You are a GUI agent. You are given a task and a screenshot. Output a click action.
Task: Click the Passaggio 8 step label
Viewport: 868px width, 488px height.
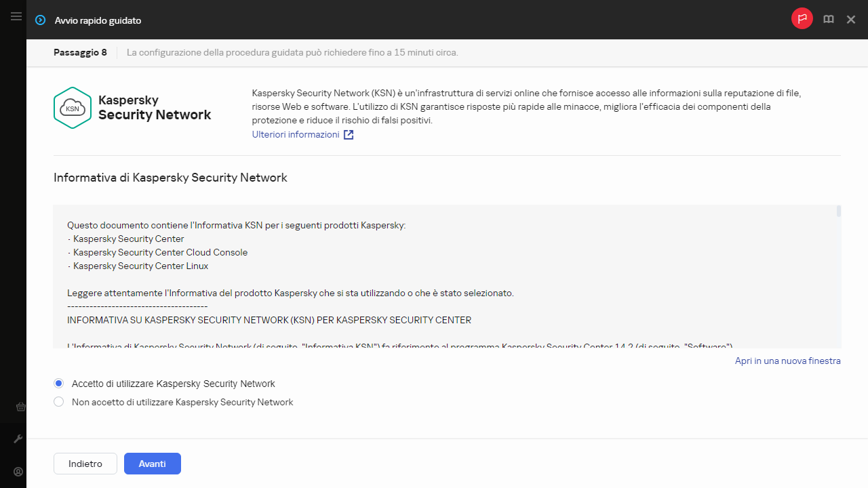point(80,52)
